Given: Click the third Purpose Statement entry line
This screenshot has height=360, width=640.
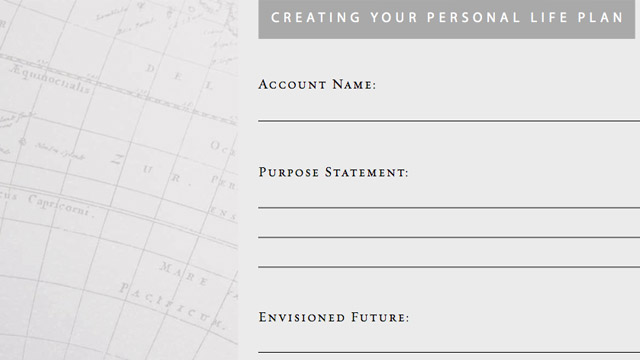Looking at the screenshot, I should click(449, 267).
